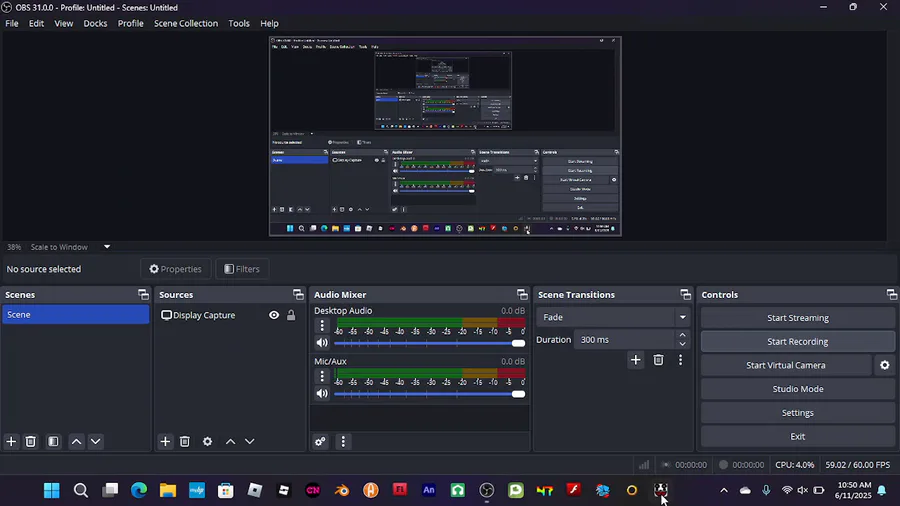
Task: Open File Explorer from taskbar
Action: 168,490
